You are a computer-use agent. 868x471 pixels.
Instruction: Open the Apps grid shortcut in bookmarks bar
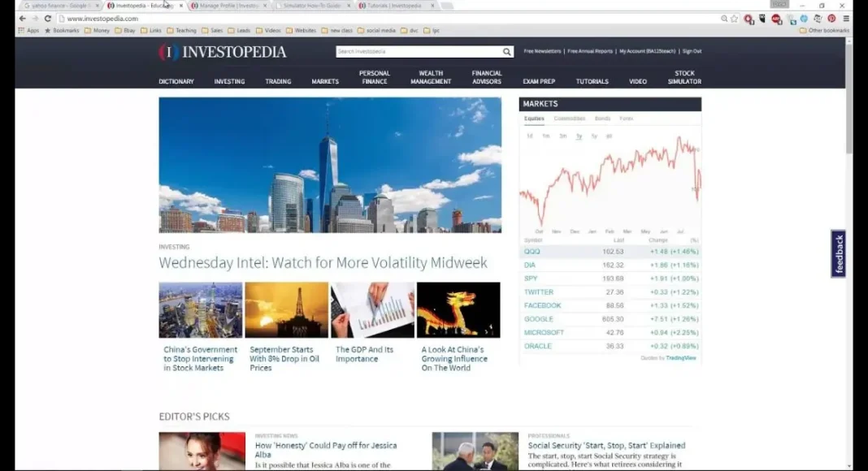point(28,30)
